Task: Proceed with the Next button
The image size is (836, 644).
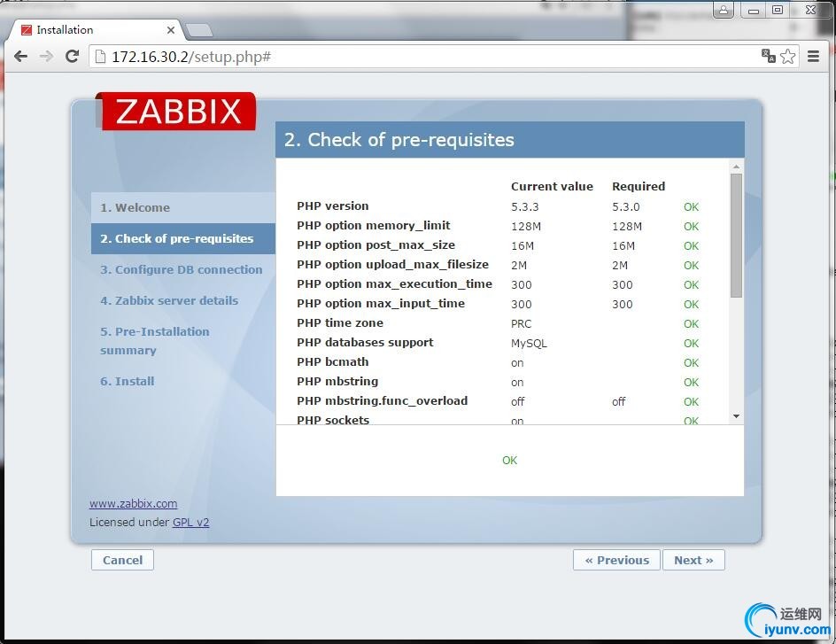Action: pos(693,560)
